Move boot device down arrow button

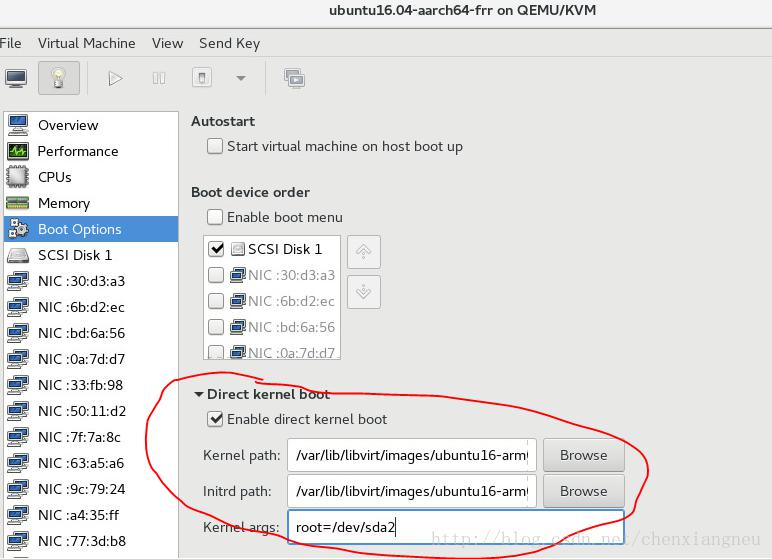pos(363,292)
